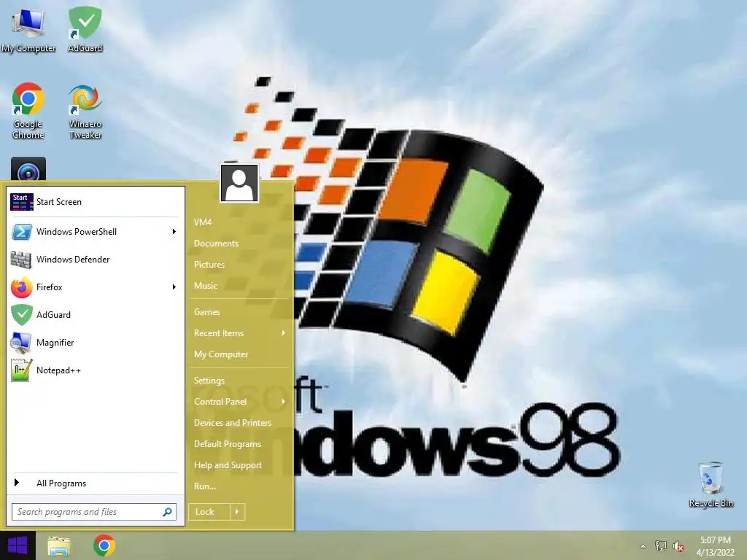Select Magnifier in the Start menu

coord(96,343)
